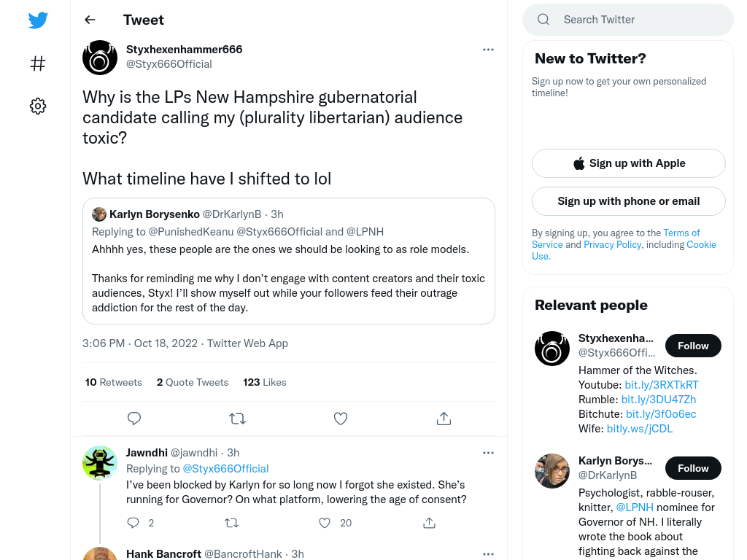Go back using the arrow icon
747x560 pixels.
(90, 20)
